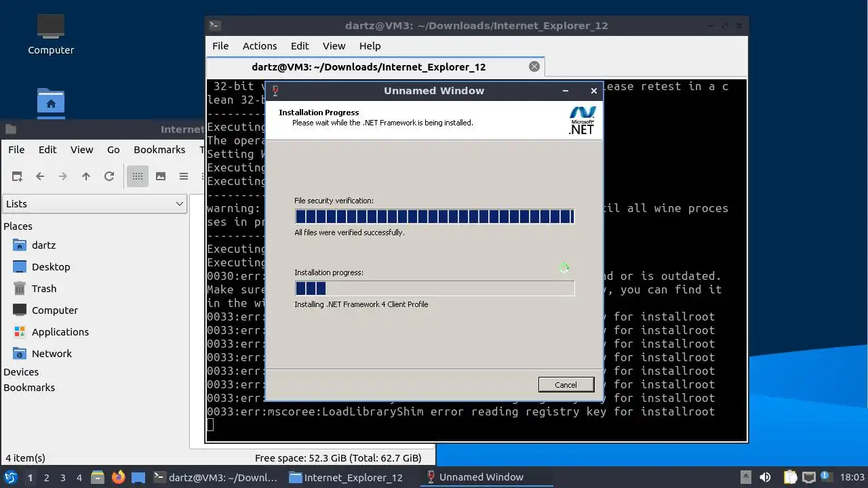Switch to workspace 2 on taskbar

pos(46,477)
